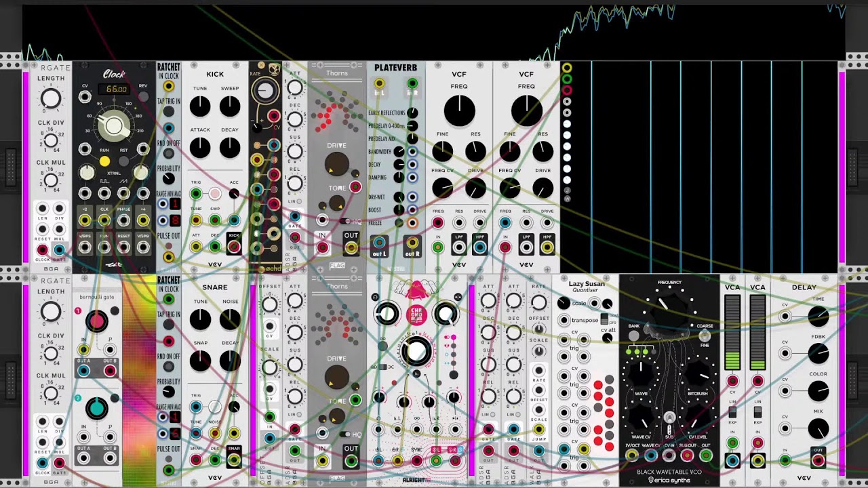Click the LENGTH knob on upper RGATE
This screenshot has width=868, height=488.
point(51,99)
